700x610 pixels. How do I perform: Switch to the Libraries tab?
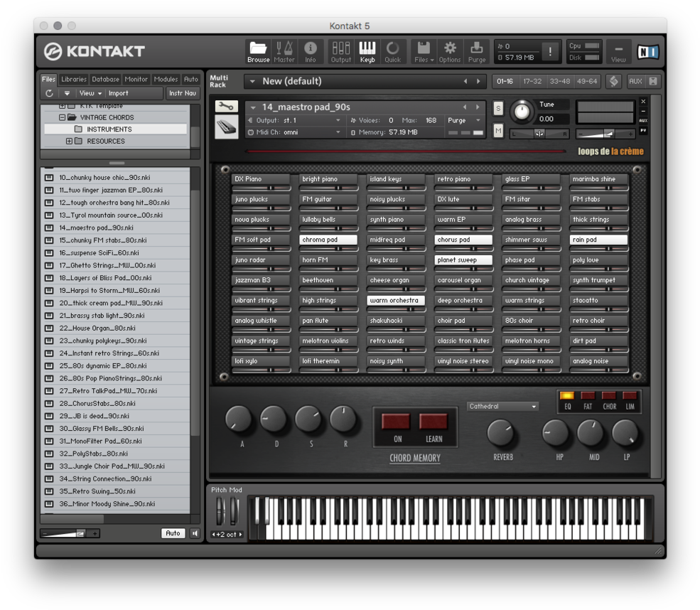[x=75, y=79]
